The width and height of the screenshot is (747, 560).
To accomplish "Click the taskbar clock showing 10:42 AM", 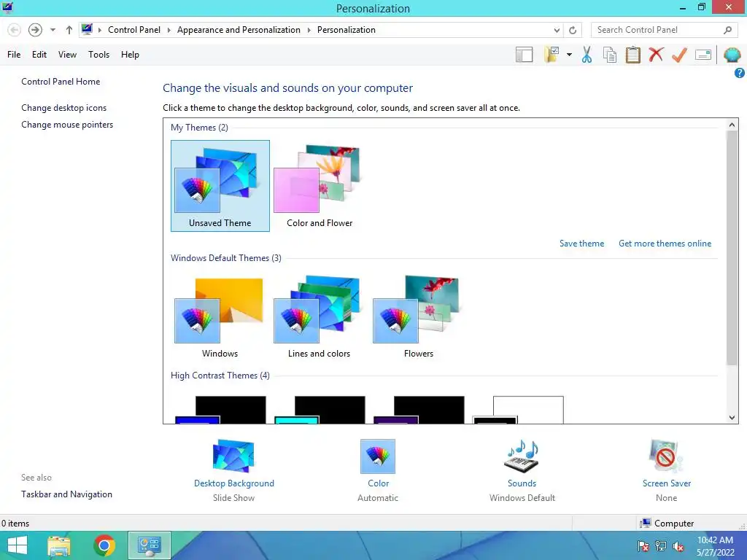I will click(x=715, y=546).
